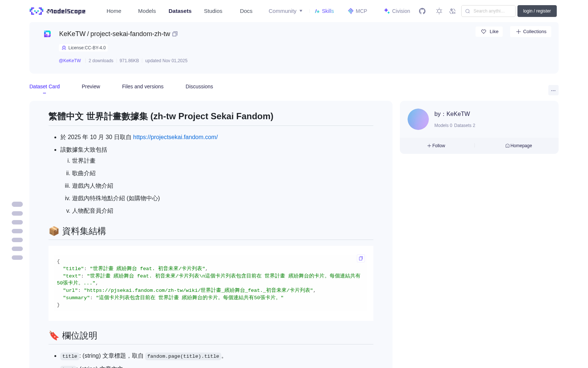
Task: Open the Docs section
Action: tap(246, 11)
